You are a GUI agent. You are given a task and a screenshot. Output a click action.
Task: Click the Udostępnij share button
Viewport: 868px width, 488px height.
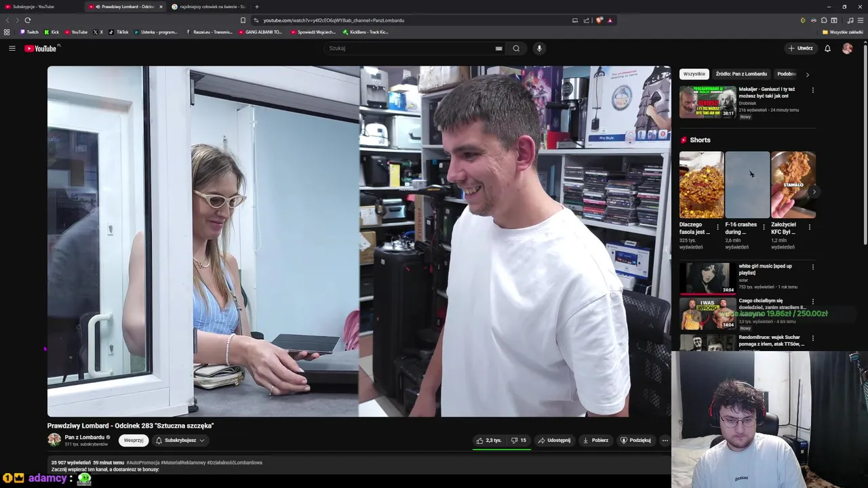tap(554, 440)
